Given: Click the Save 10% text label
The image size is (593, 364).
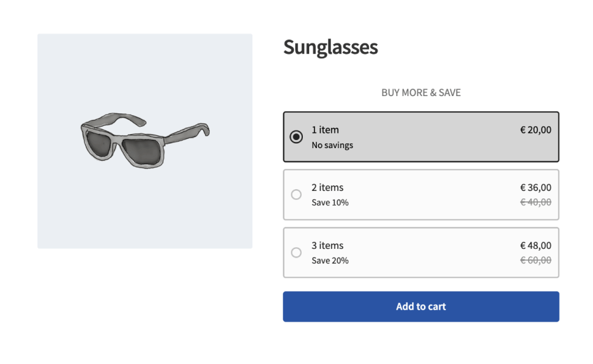Looking at the screenshot, I should pyautogui.click(x=330, y=203).
